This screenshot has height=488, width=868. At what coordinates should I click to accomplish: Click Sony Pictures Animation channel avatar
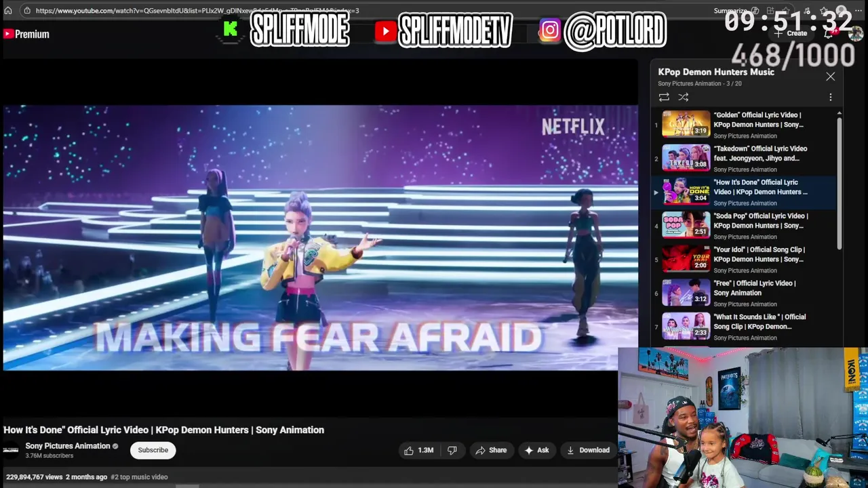[x=11, y=450]
